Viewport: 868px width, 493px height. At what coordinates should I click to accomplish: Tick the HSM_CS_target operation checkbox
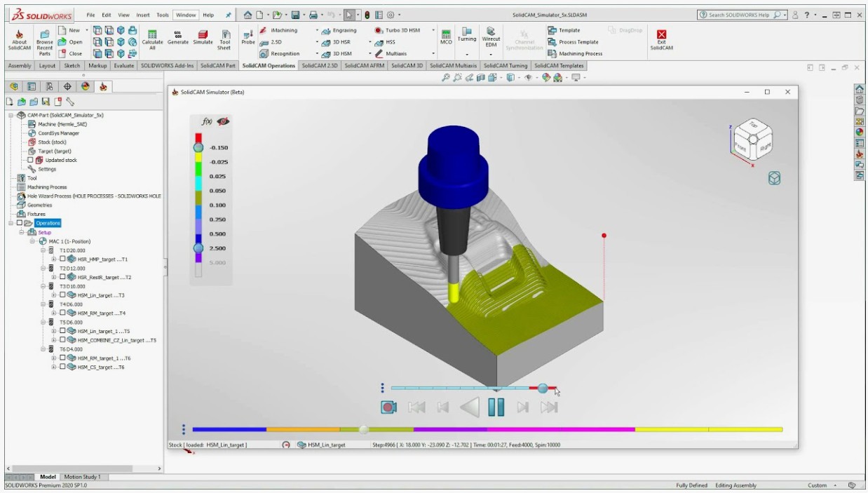pyautogui.click(x=62, y=367)
